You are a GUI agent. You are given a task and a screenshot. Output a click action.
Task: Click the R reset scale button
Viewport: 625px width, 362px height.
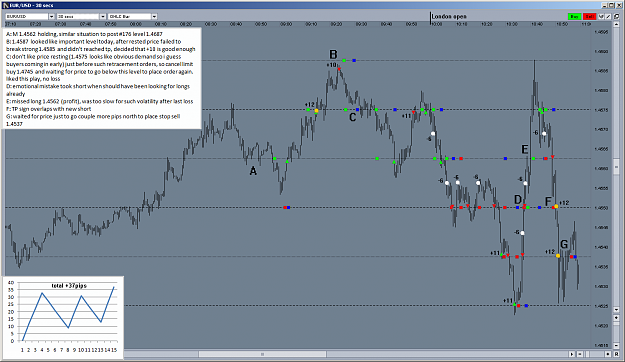tap(616, 354)
